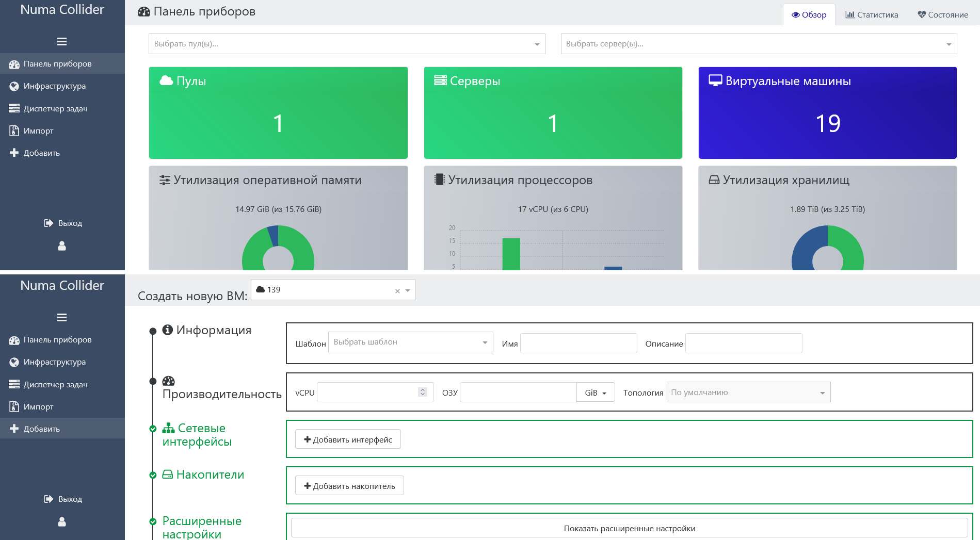Image resolution: width=980 pixels, height=540 pixels.
Task: Click the Виртуальные машины blue card
Action: click(x=827, y=113)
